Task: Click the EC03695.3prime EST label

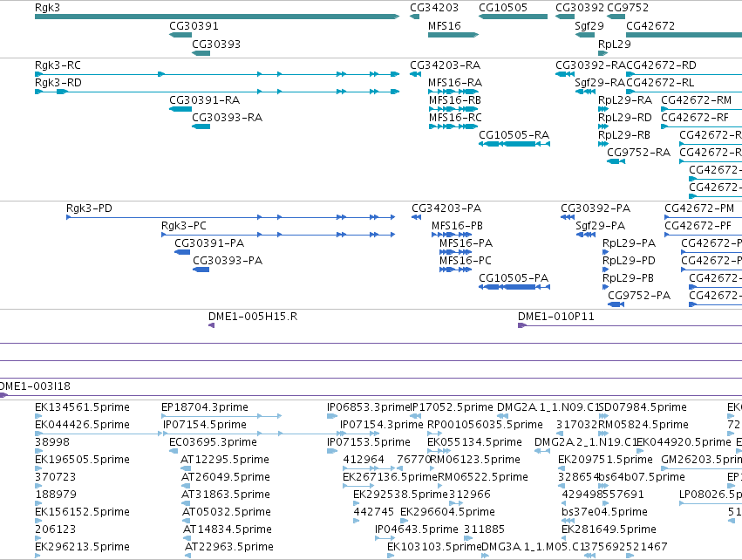Action: click(x=214, y=442)
